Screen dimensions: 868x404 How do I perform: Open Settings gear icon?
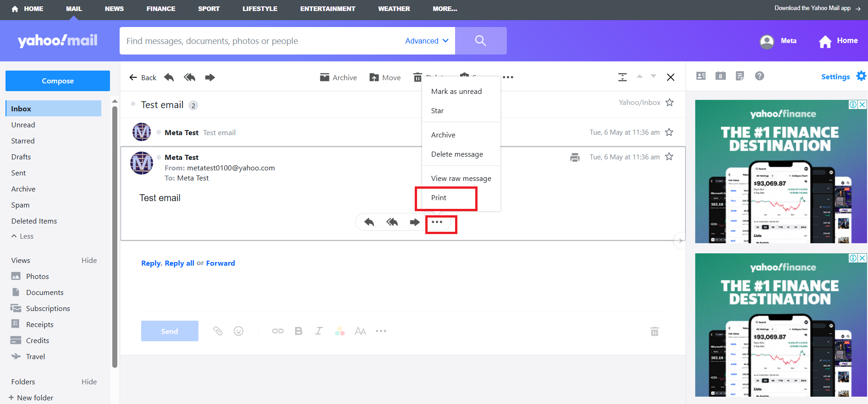[861, 76]
